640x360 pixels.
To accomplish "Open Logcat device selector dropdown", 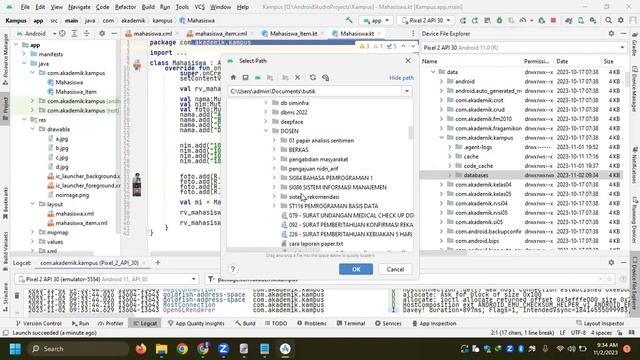I will pyautogui.click(x=108, y=279).
